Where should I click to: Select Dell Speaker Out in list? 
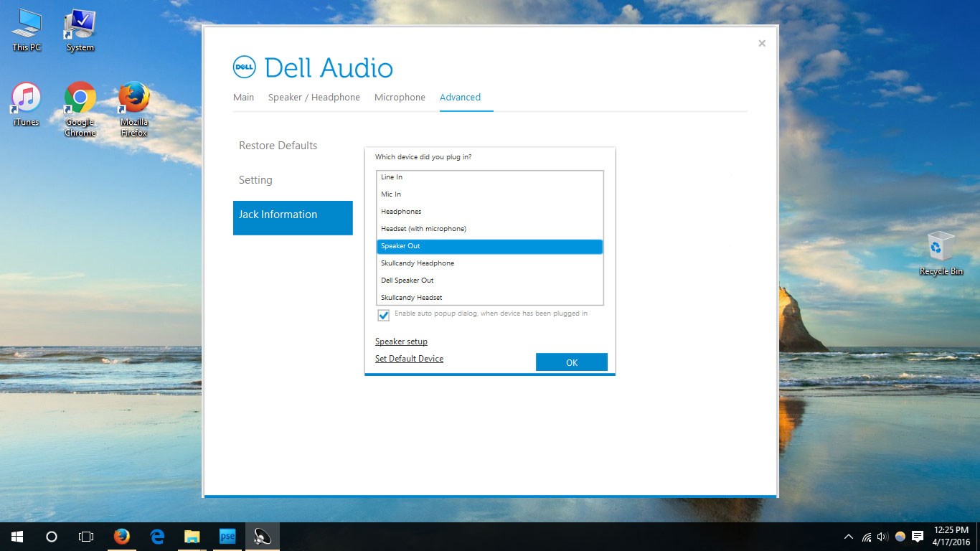coord(490,281)
